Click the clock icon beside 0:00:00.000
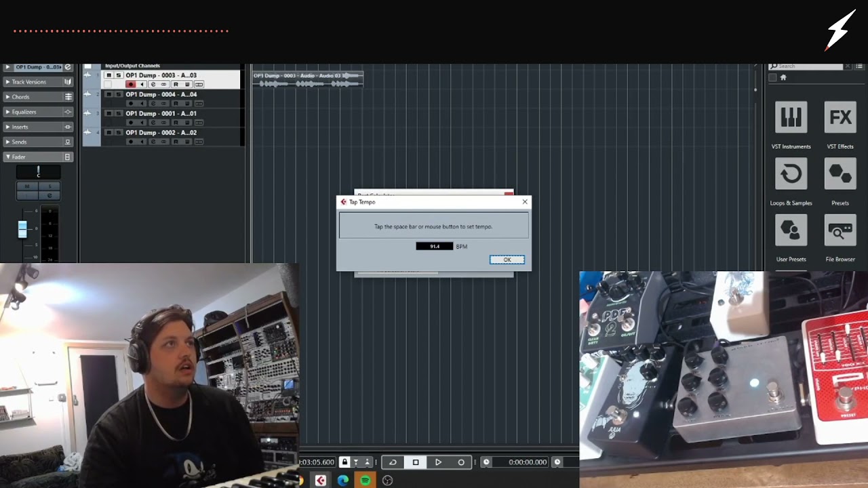 (486, 462)
